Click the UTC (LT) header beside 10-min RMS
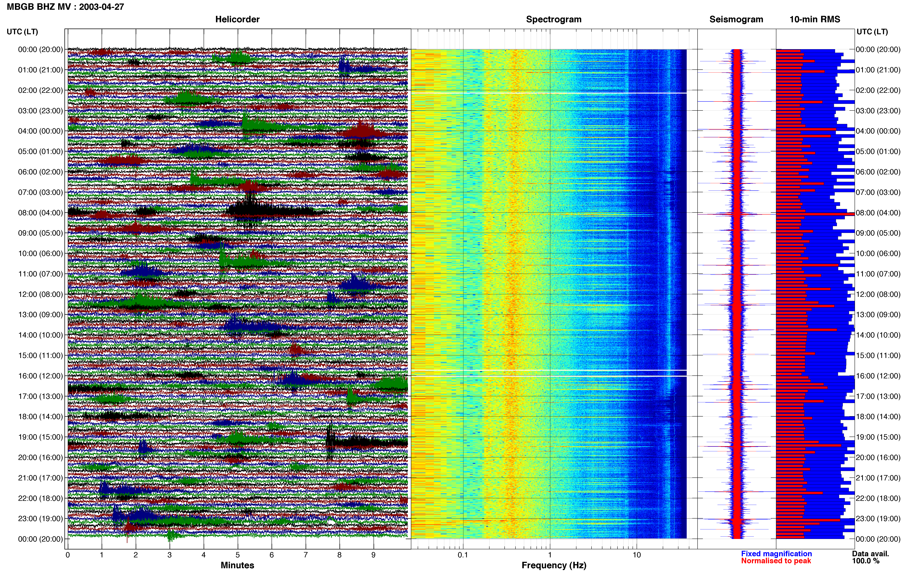 872,32
